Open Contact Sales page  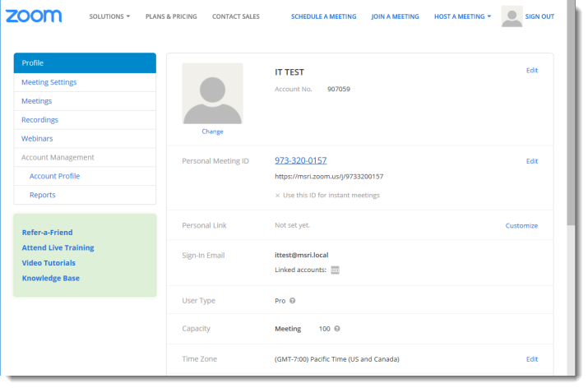235,16
